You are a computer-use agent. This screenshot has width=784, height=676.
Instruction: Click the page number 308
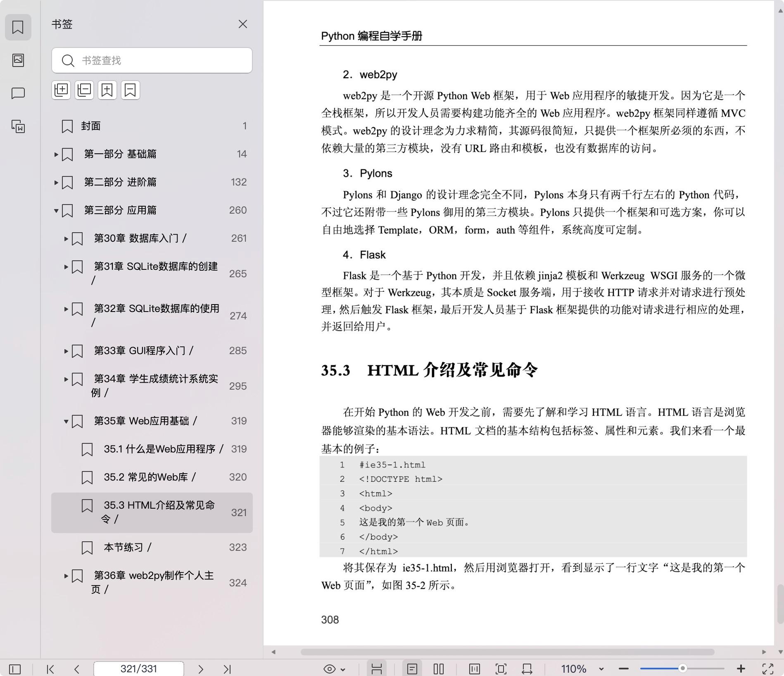(330, 620)
